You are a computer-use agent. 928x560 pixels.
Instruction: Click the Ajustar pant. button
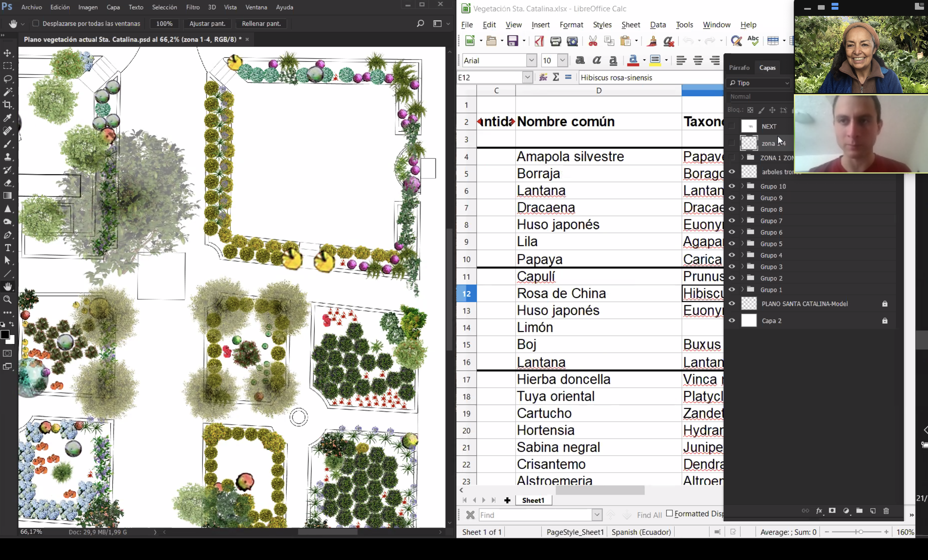(207, 23)
